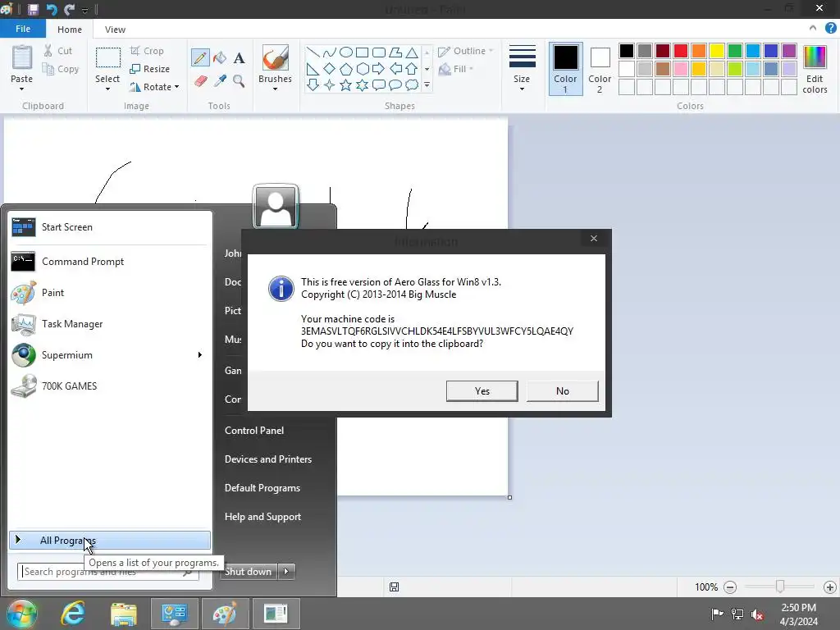Pick the red color swatch
Viewport: 840px width, 630px height.
pos(681,51)
